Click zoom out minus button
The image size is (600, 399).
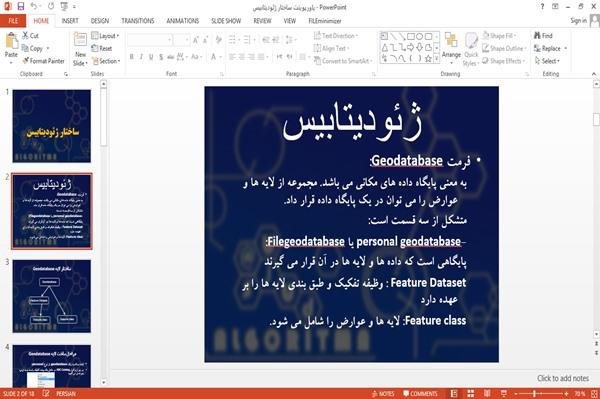click(x=516, y=394)
